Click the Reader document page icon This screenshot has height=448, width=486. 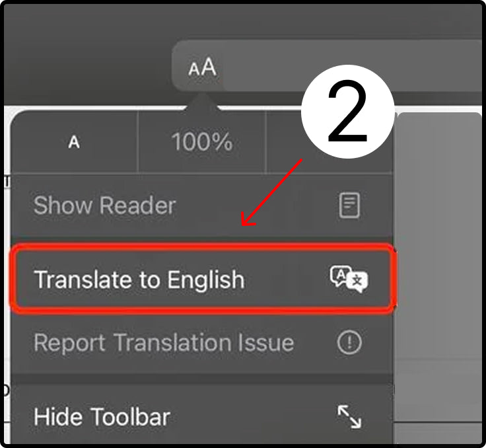coord(349,205)
